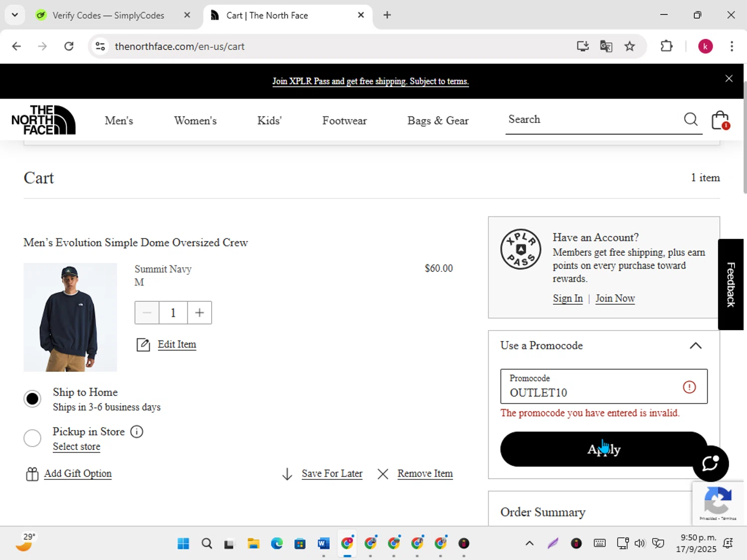Open the Bags & Gear menu

(438, 120)
